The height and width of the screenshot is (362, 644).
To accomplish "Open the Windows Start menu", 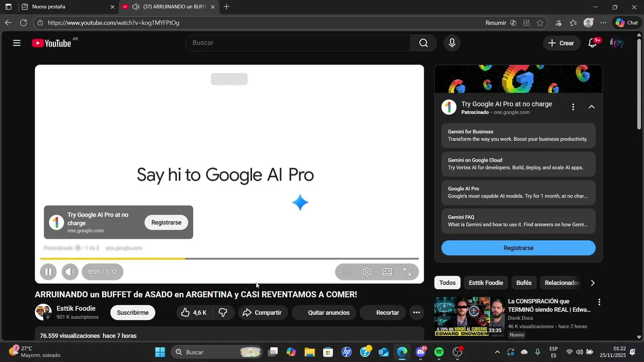I will [x=160, y=352].
